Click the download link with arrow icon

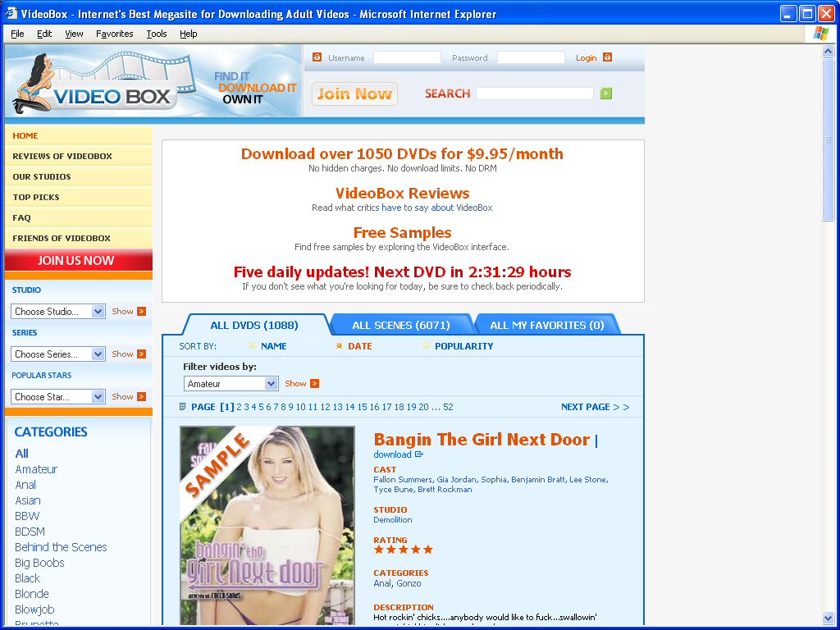398,454
